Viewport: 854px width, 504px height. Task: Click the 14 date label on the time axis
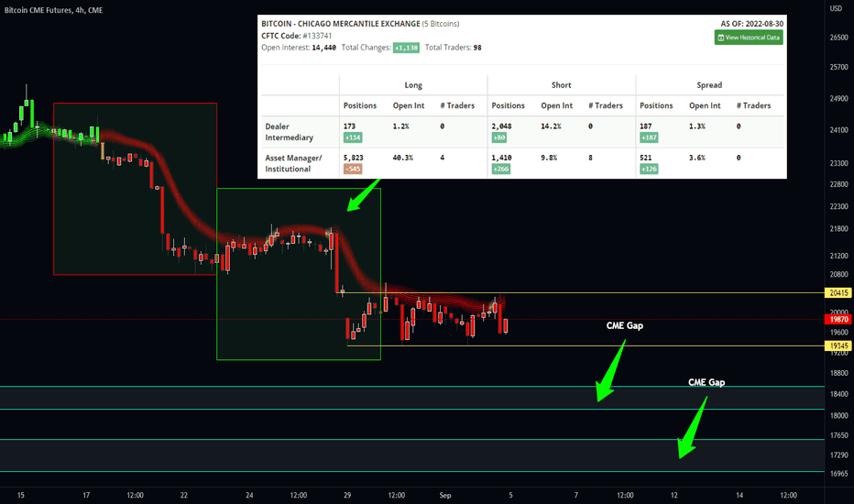pos(739,495)
